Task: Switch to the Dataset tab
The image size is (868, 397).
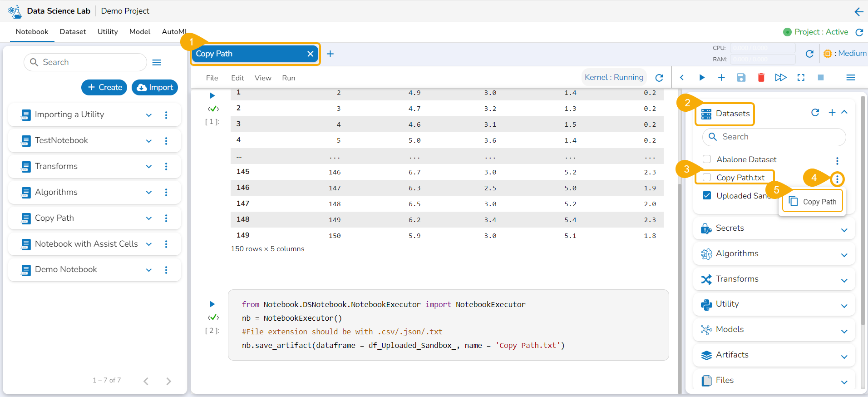Action: pyautogui.click(x=73, y=32)
